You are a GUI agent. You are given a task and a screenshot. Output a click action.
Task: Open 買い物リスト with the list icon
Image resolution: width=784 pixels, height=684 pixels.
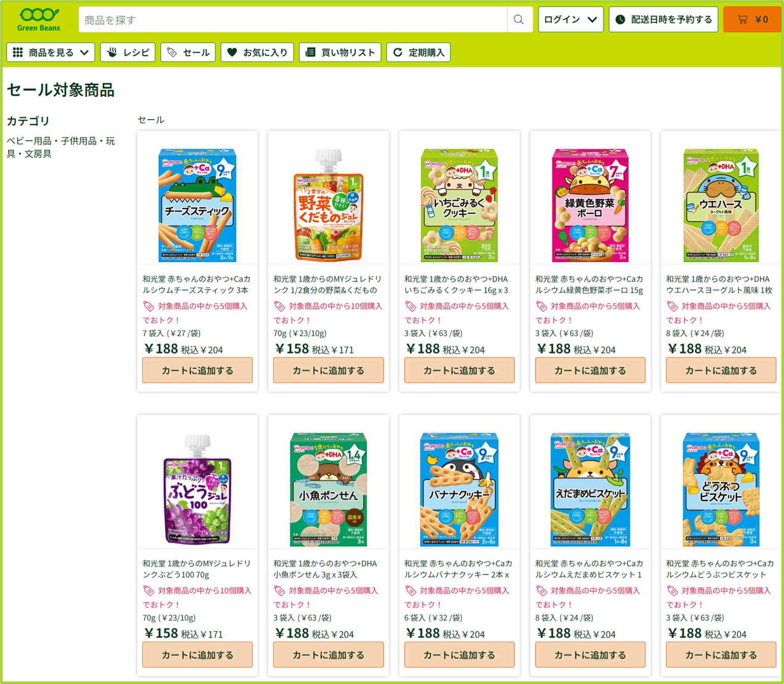[340, 52]
